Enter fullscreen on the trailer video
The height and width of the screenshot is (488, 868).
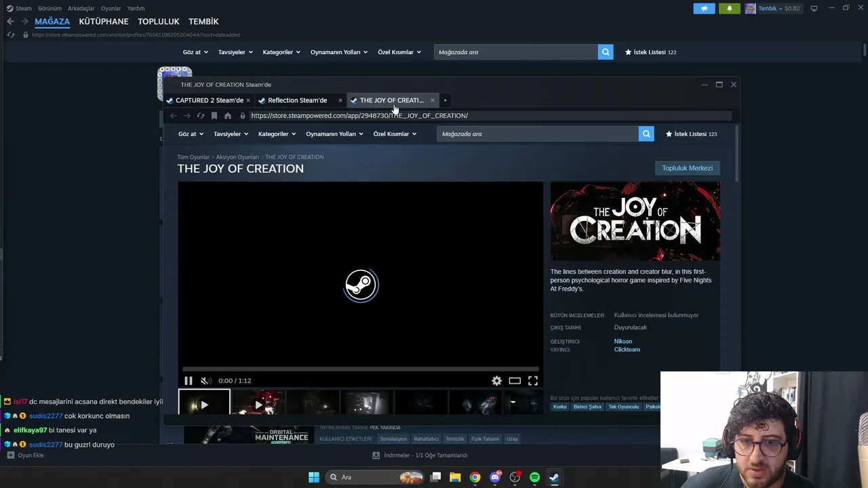click(x=533, y=381)
